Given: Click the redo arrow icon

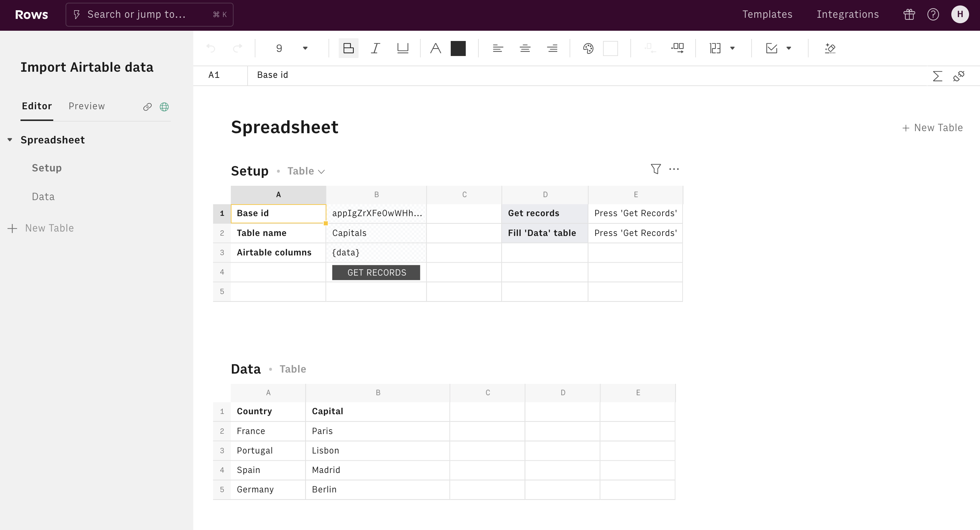Looking at the screenshot, I should (x=238, y=48).
